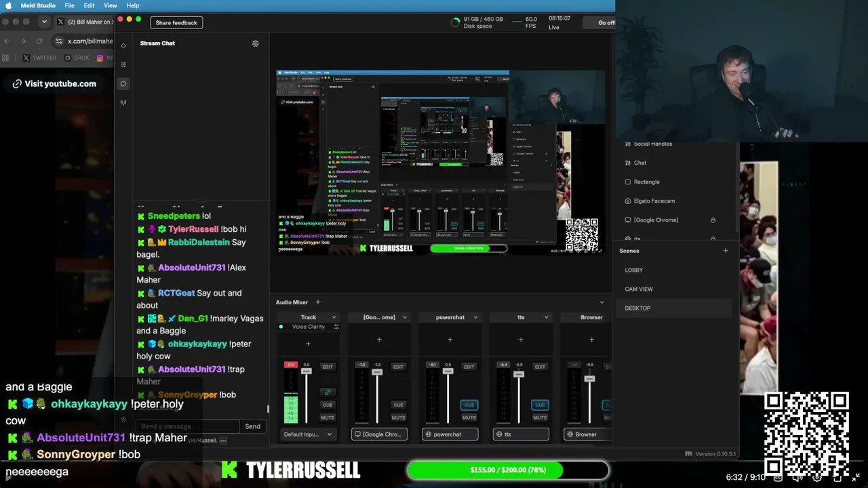Select the LOBBY scene
Viewport: 868px width, 488px height.
coord(675,270)
